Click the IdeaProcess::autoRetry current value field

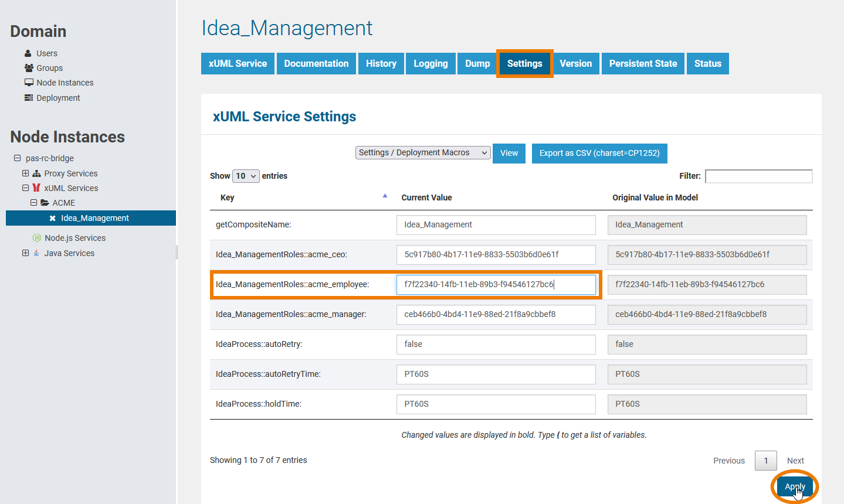[496, 344]
